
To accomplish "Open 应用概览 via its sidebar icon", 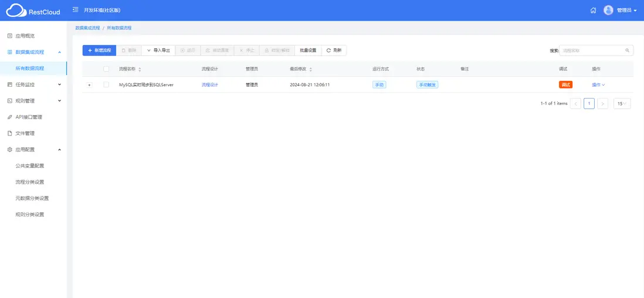I will pos(10,36).
